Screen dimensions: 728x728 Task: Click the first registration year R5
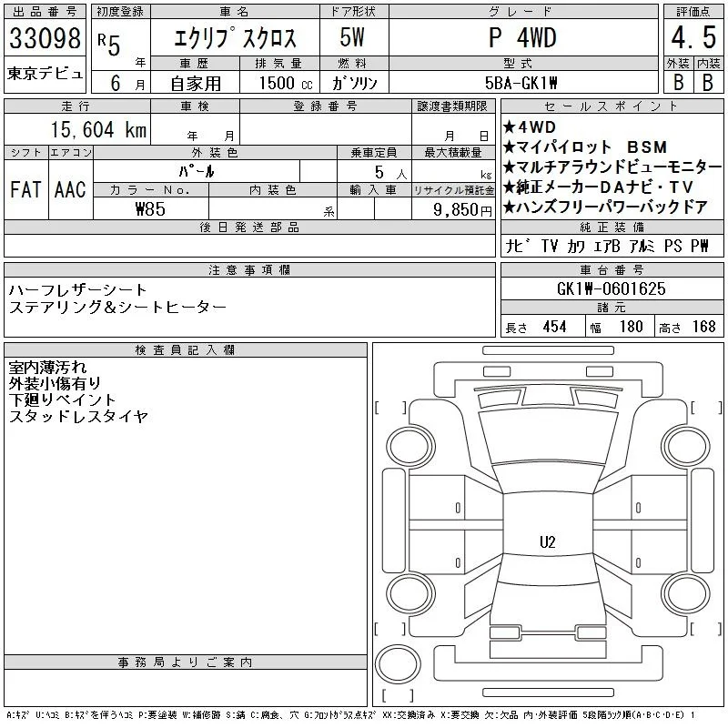109,45
